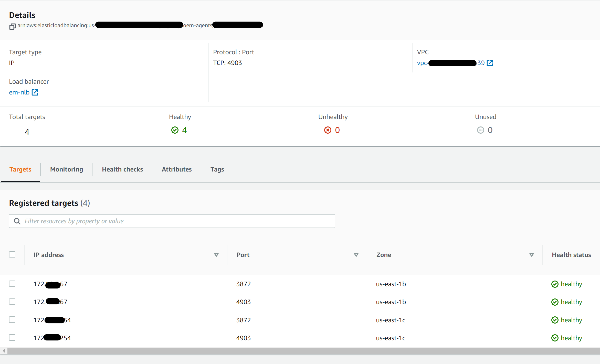Viewport: 600px width, 364px height.
Task: Click the copy ARN icon
Action: 12,26
